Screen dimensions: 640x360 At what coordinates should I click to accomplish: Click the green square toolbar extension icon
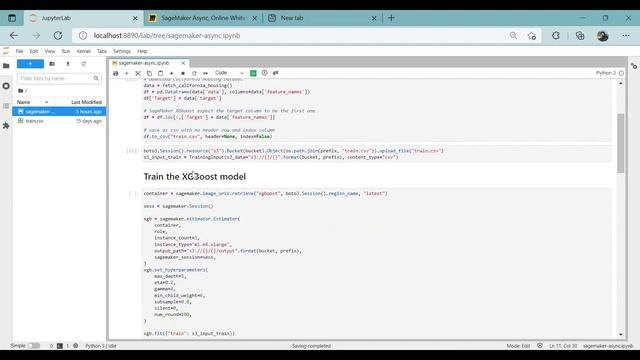(253, 73)
